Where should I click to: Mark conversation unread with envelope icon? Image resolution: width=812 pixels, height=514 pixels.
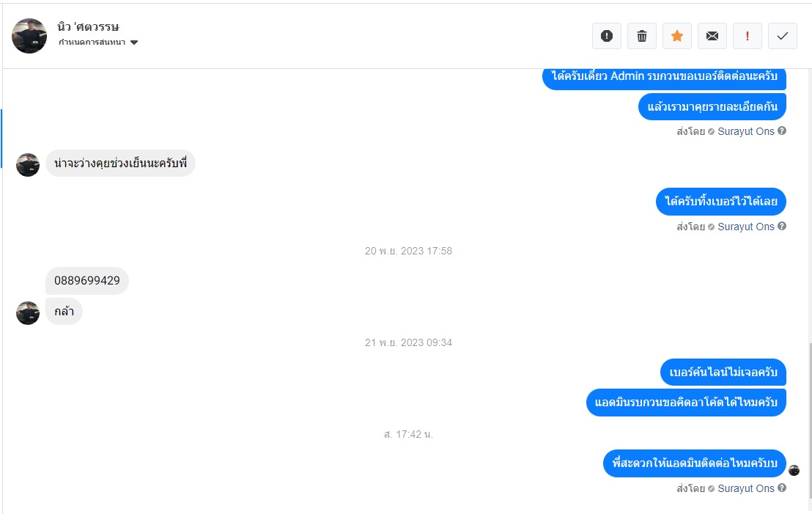[x=712, y=36]
